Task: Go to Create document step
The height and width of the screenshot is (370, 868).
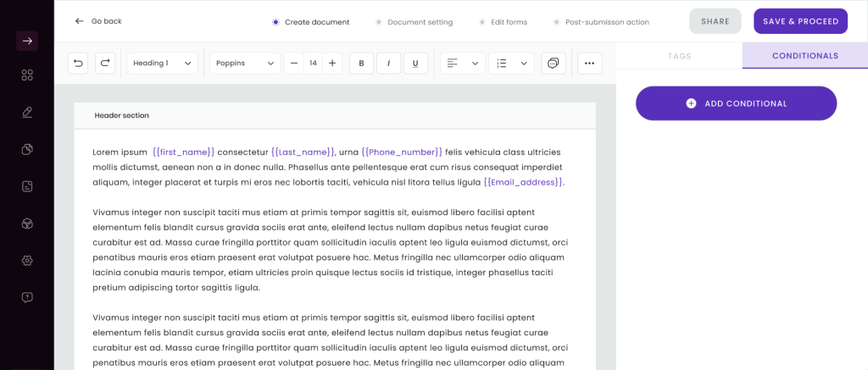Action: [x=310, y=22]
